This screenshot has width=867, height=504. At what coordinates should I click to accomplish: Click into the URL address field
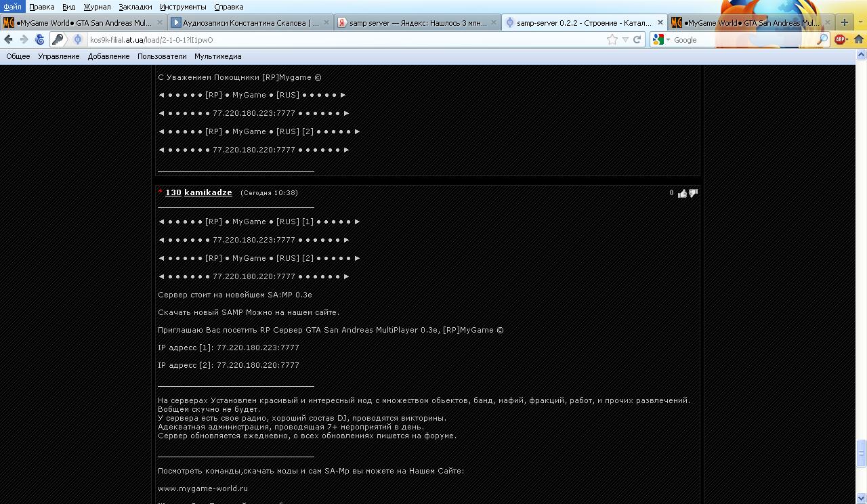pyautogui.click(x=345, y=40)
